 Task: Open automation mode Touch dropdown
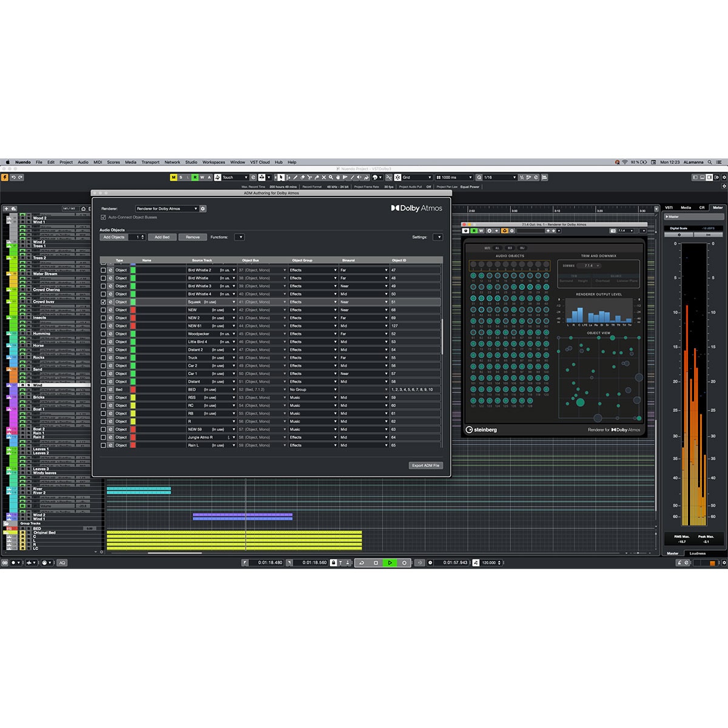[x=235, y=177]
